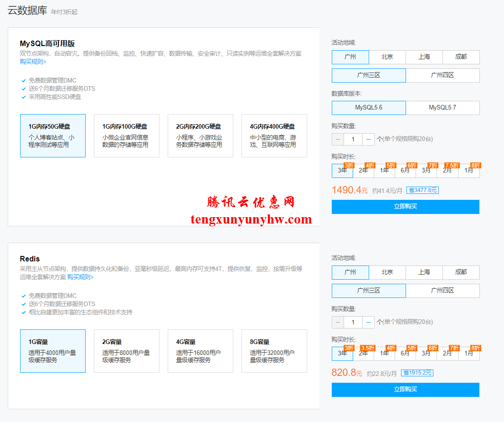
Task: Select Redis 3年 duration with 3折 discount
Action: (x=342, y=354)
